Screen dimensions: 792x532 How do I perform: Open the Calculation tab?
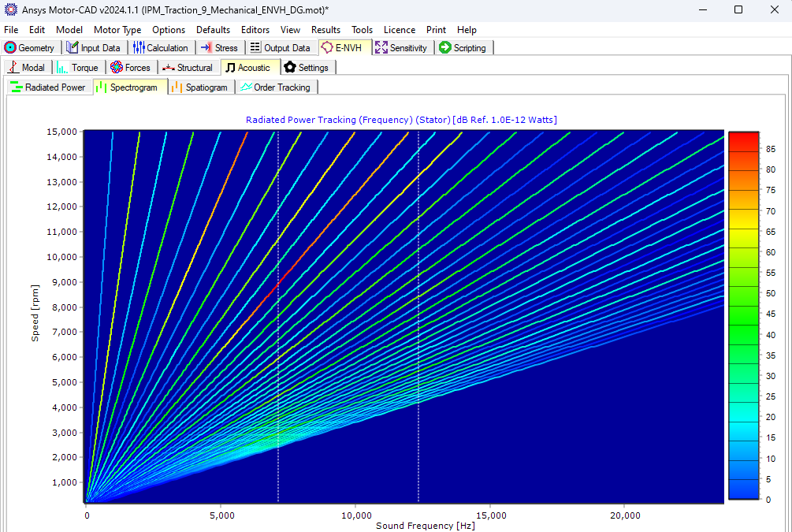click(162, 47)
